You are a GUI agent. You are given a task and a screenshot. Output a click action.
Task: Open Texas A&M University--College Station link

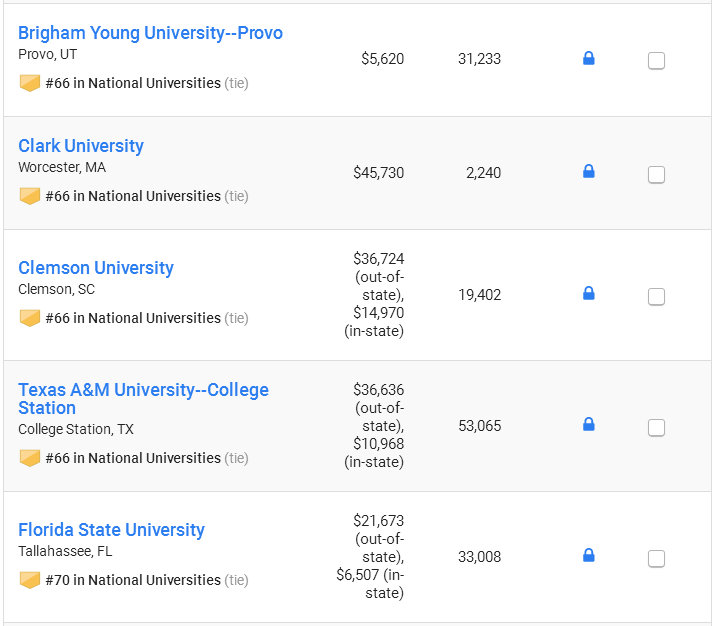click(x=143, y=398)
